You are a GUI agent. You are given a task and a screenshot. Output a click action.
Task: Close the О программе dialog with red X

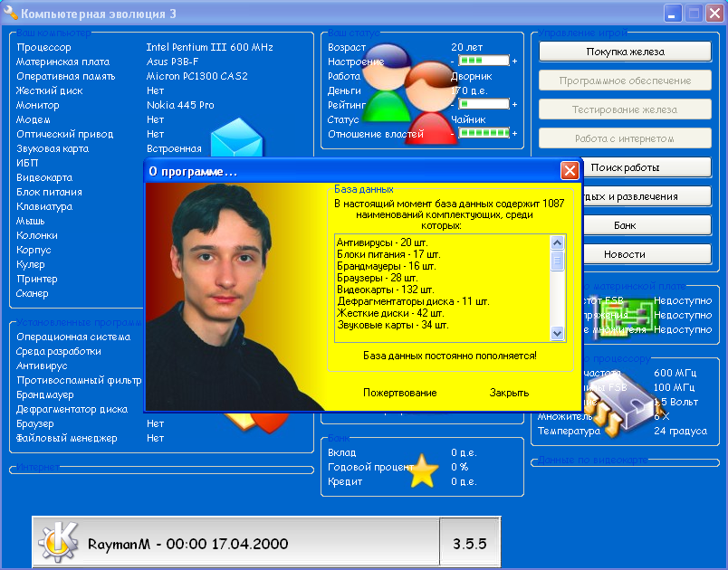pos(570,171)
